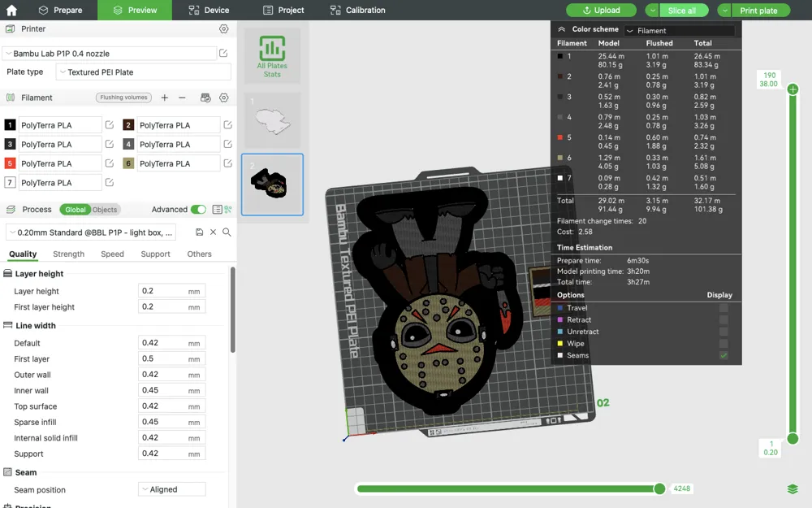Open Plate type Textured PEI dropdown

tap(144, 72)
